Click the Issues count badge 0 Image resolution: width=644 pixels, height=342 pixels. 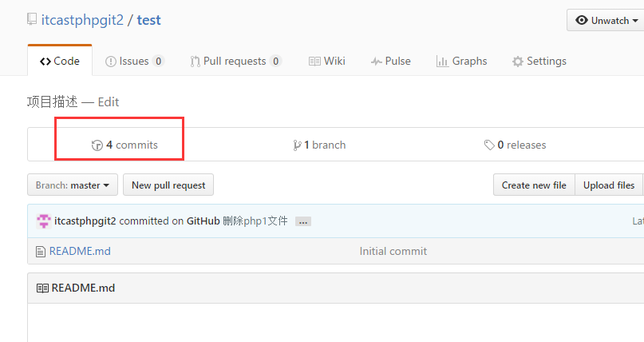(x=158, y=62)
